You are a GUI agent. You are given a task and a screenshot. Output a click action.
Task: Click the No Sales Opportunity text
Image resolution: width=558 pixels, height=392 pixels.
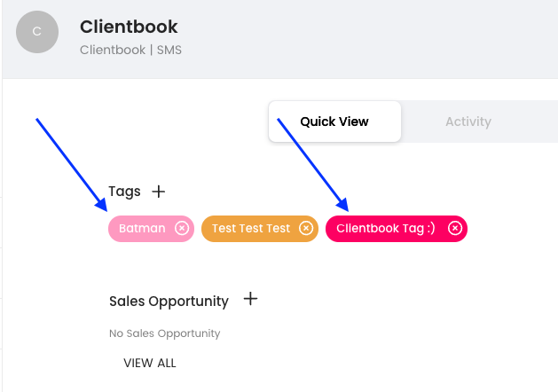164,333
